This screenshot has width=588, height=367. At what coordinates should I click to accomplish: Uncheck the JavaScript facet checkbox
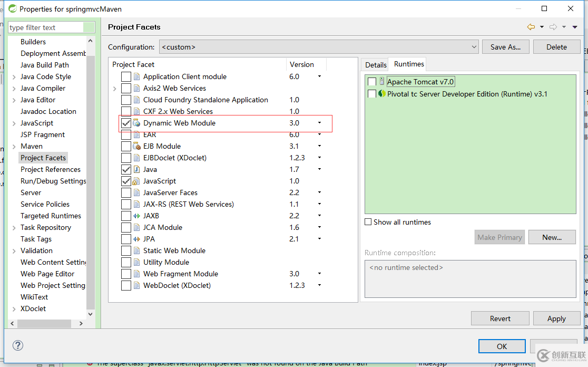126,181
